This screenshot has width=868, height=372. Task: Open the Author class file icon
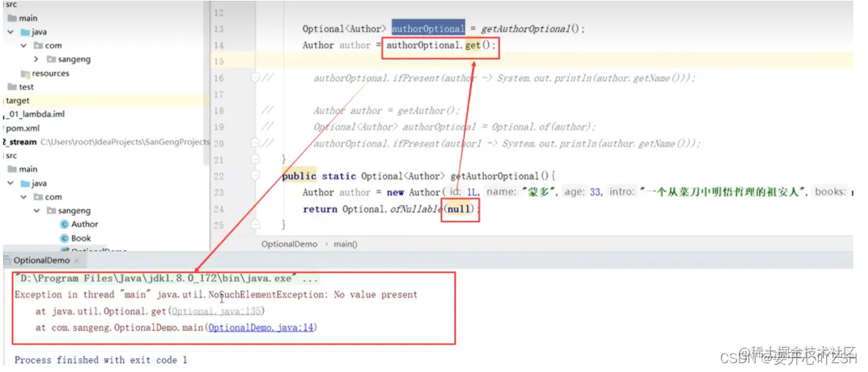coord(65,225)
